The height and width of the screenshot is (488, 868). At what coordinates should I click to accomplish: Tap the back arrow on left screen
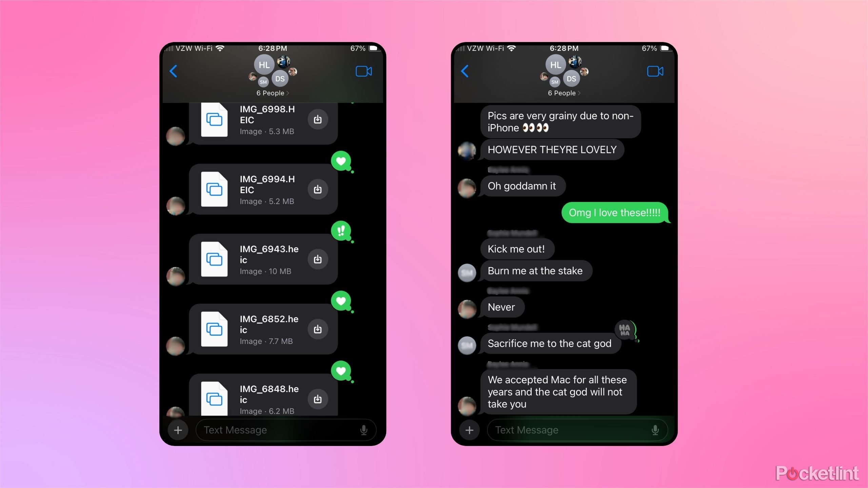(x=173, y=71)
